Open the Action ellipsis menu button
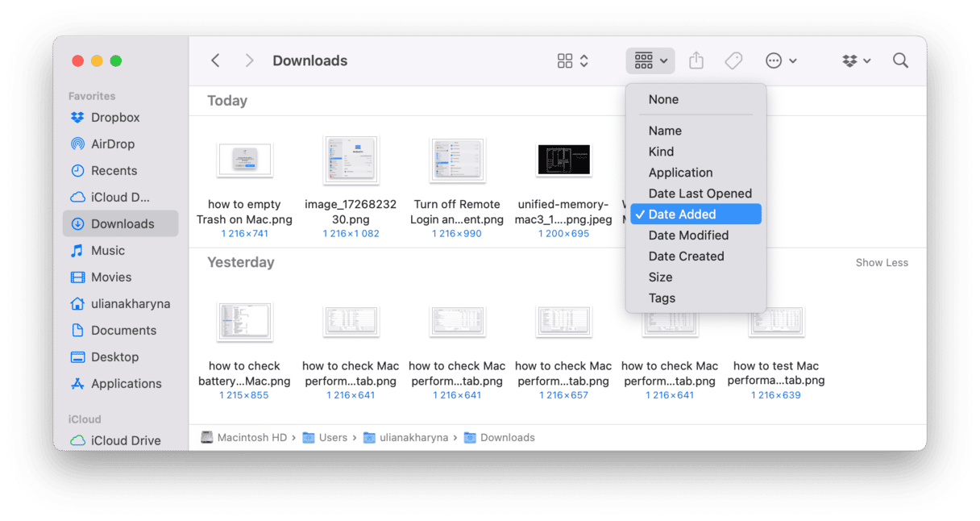Screen dimensions: 980x521 781,60
